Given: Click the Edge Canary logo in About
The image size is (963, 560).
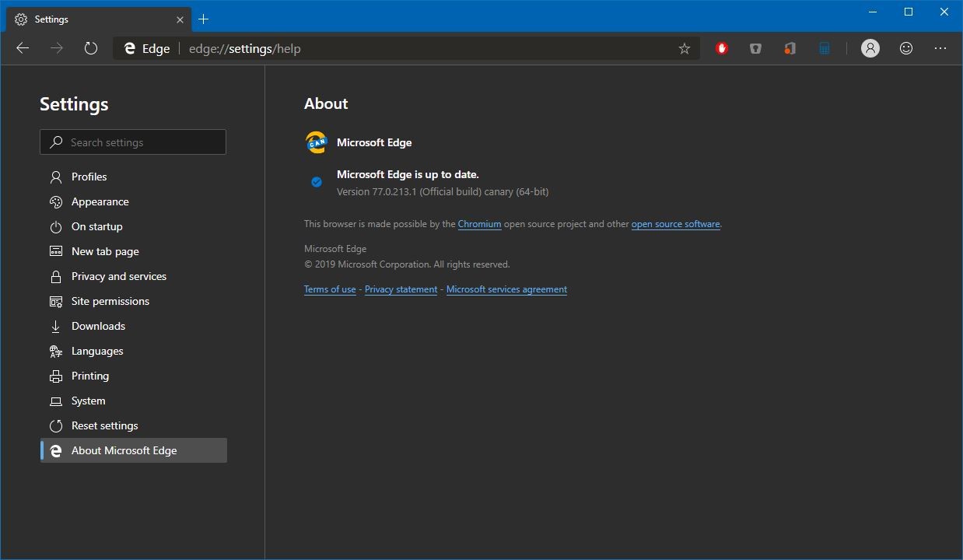Looking at the screenshot, I should [316, 142].
